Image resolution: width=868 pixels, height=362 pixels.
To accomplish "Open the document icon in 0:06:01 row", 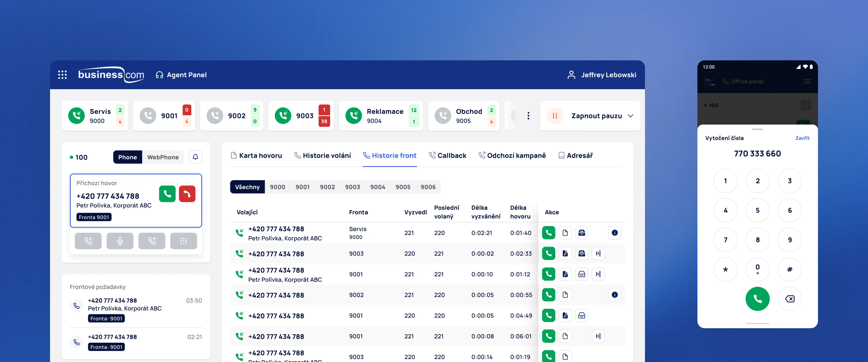I will pyautogui.click(x=565, y=336).
